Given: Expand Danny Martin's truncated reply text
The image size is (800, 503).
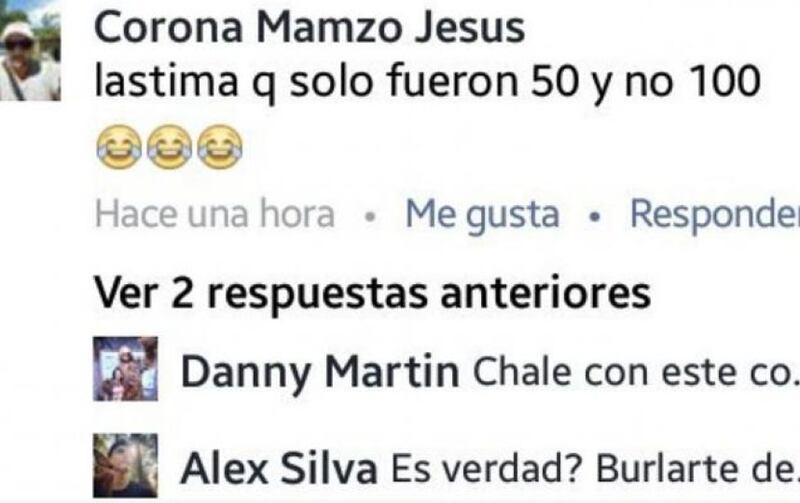Looking at the screenshot, I should click(636, 373).
